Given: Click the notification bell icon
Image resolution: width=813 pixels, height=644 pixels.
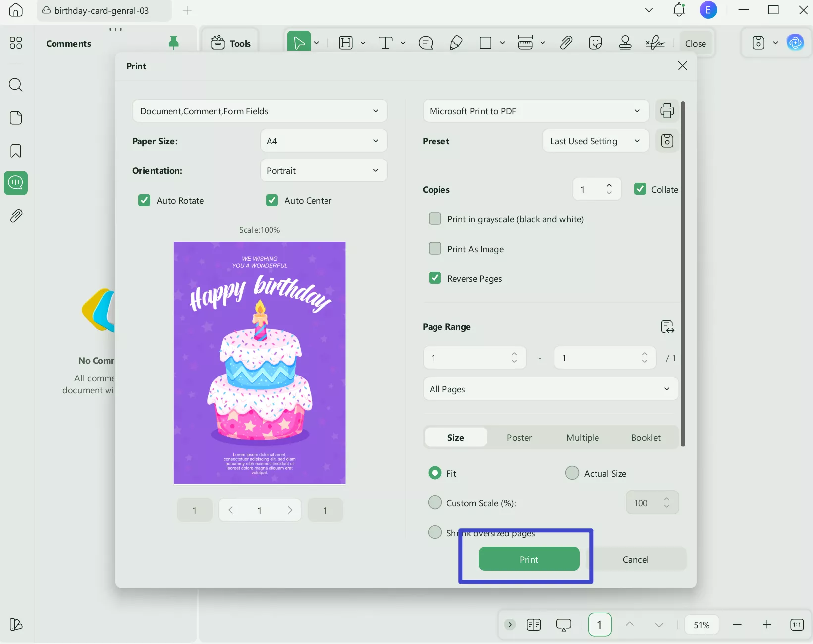Looking at the screenshot, I should point(679,10).
